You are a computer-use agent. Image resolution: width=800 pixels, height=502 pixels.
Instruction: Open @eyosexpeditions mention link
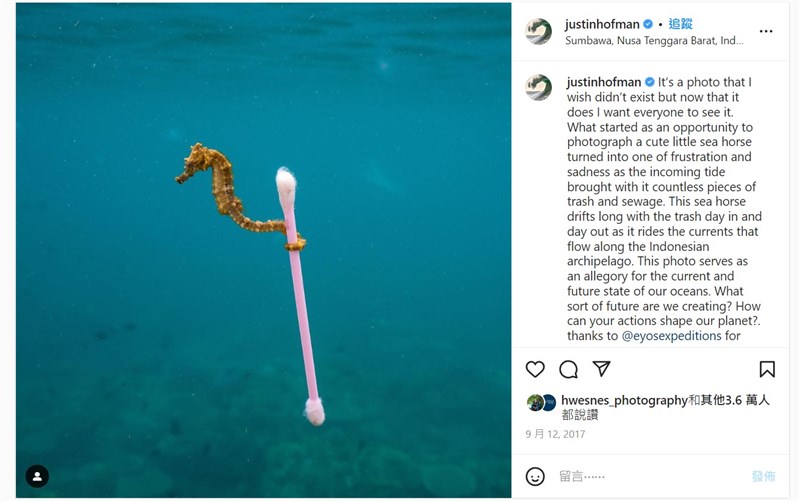[x=671, y=336]
